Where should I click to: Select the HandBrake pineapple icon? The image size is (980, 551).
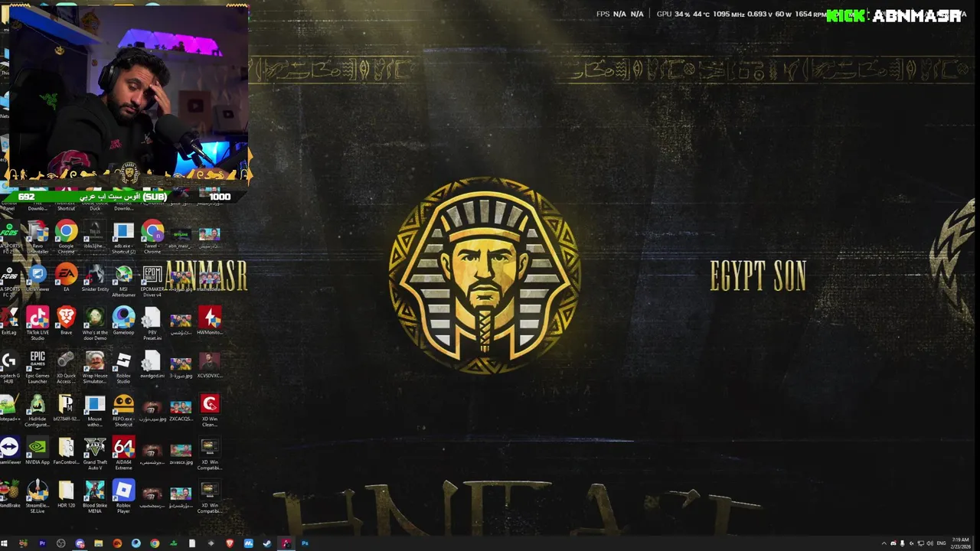[8, 495]
